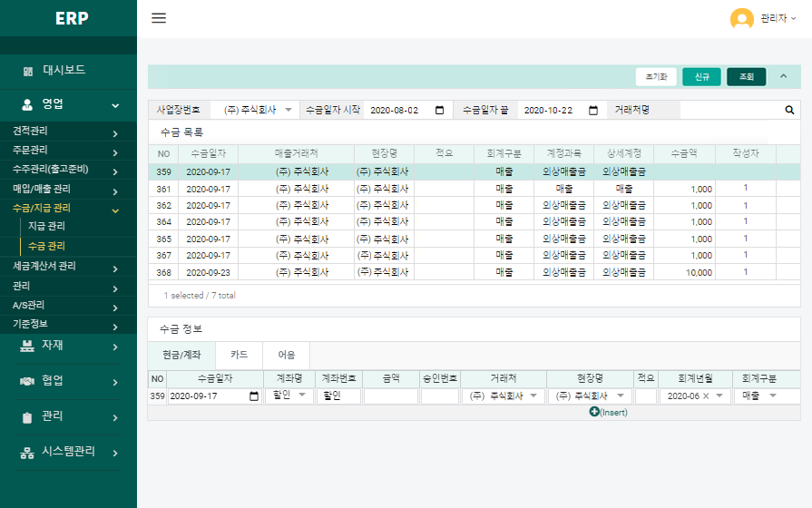
Task: Open the 수금 관리 page
Action: pos(46,247)
